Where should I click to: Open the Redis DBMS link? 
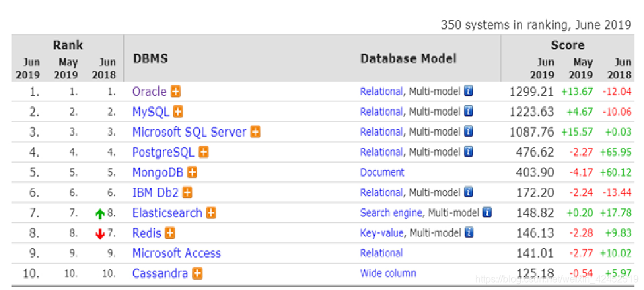146,233
